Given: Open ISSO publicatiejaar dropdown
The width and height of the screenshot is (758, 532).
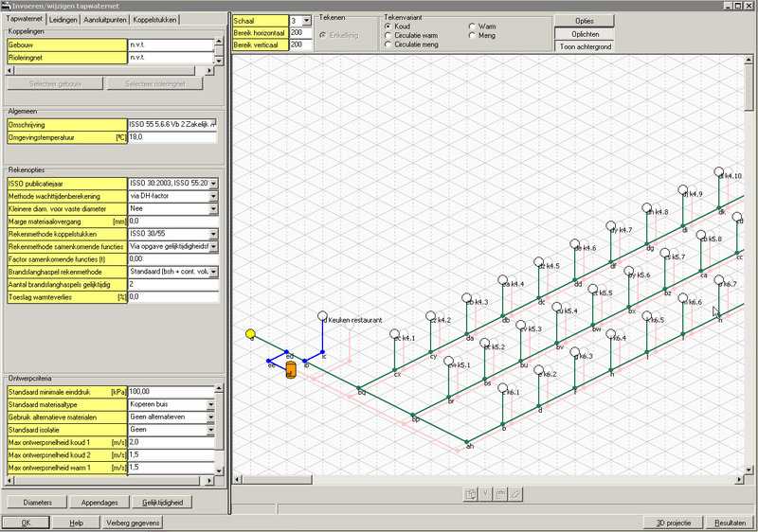Looking at the screenshot, I should coord(213,184).
